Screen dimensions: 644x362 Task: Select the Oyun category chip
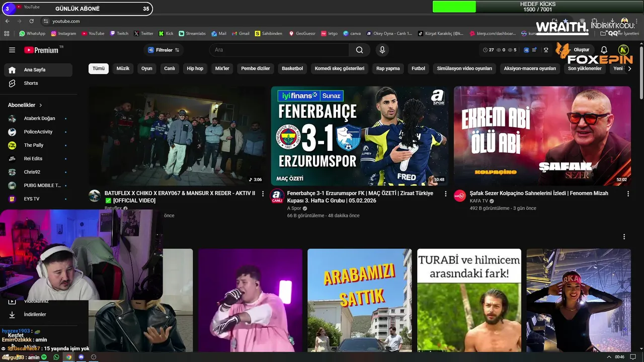coord(146,68)
